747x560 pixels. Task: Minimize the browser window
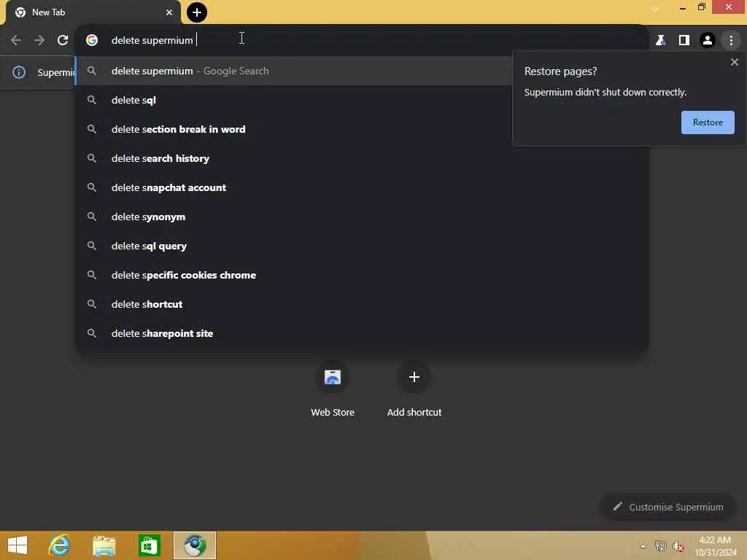pos(683,8)
